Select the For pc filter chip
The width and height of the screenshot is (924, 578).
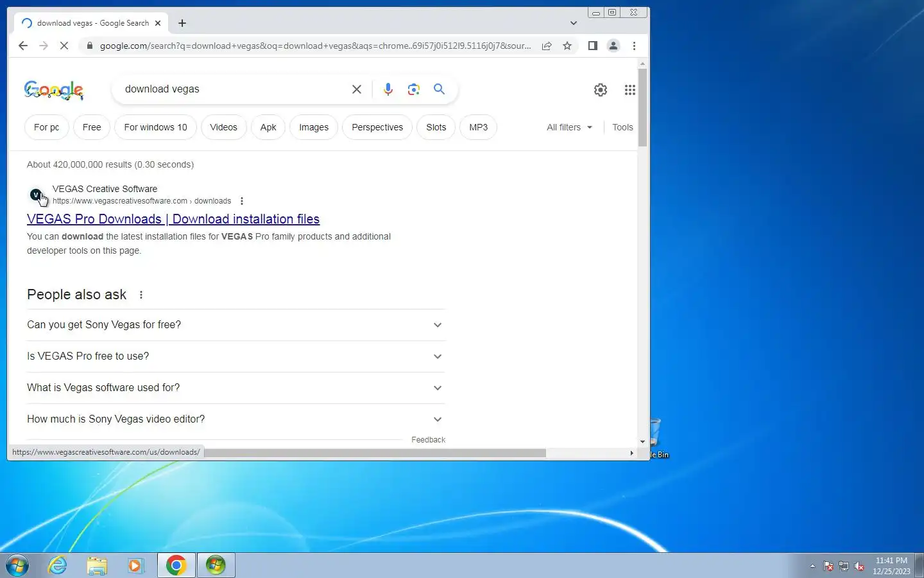coord(47,127)
